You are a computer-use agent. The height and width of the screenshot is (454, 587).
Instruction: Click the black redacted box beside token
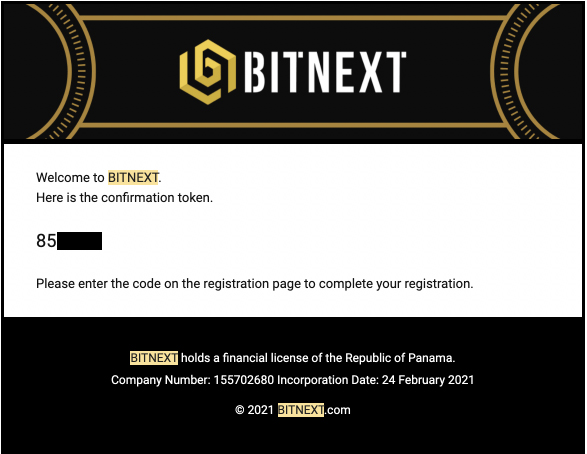click(79, 241)
